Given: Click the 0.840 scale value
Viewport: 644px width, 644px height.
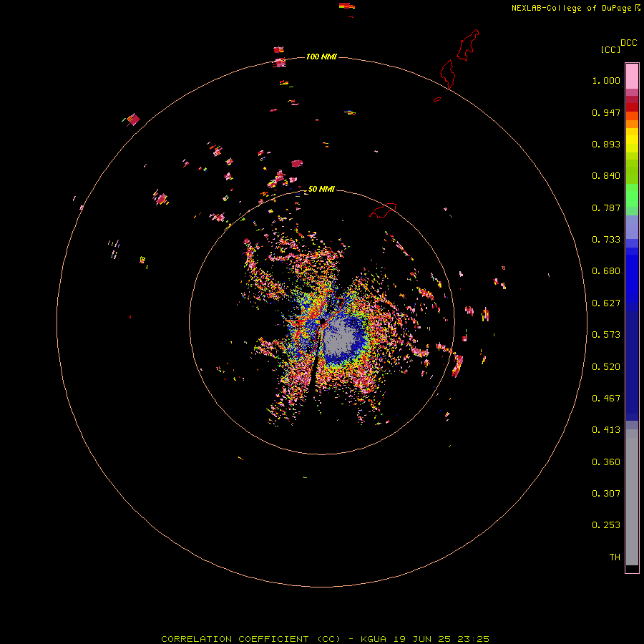Looking at the screenshot, I should (x=606, y=176).
